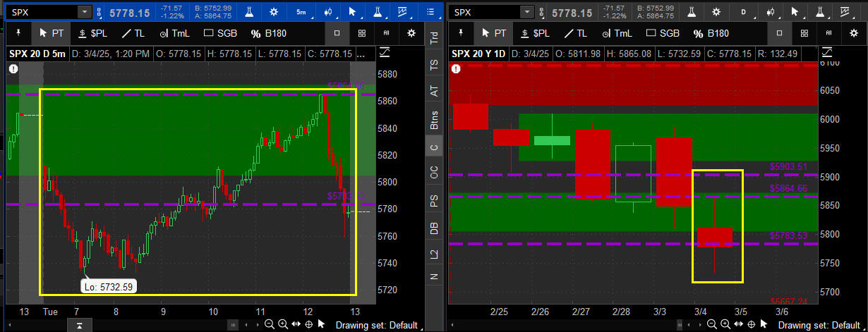
Task: Open the L2 sidebar tab
Action: [x=433, y=254]
